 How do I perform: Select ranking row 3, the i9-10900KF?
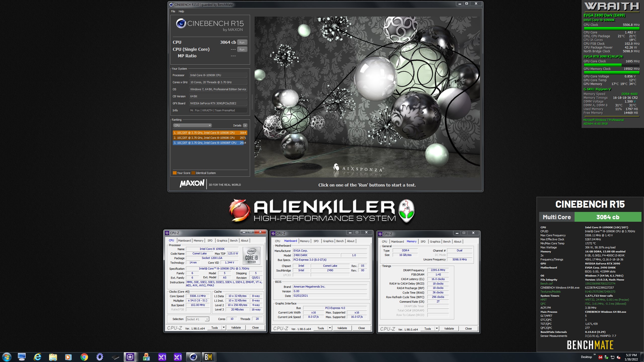tap(210, 143)
